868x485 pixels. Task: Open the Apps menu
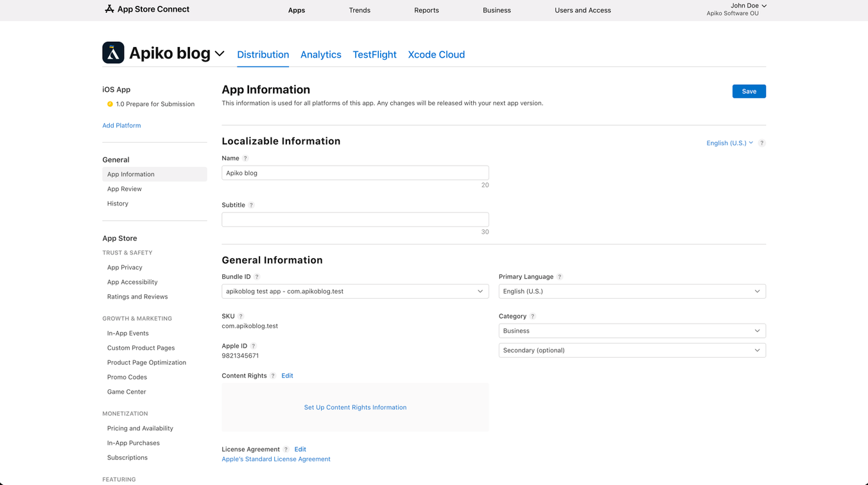[297, 10]
